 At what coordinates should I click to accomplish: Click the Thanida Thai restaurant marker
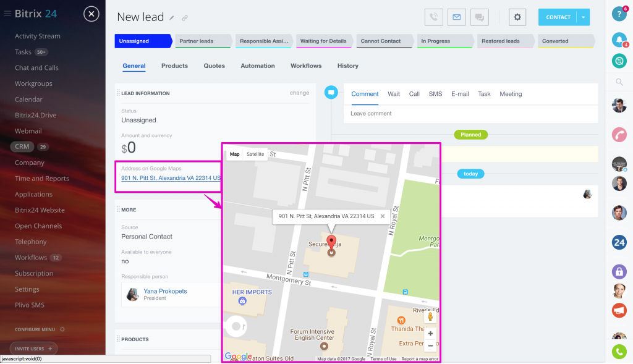401,320
